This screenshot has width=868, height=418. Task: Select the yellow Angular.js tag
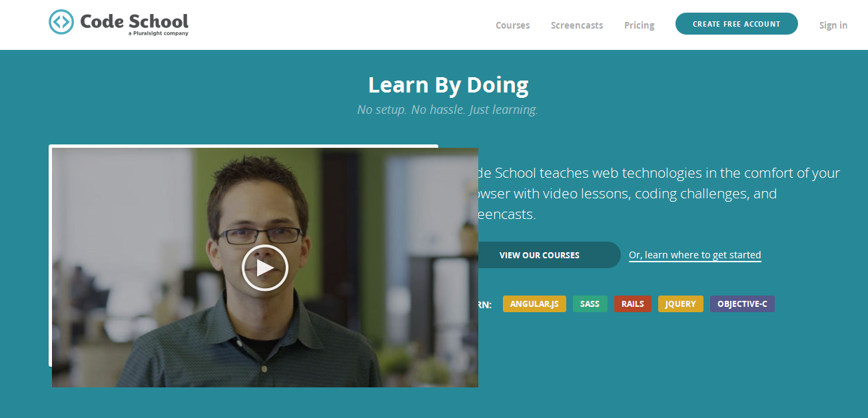pyautogui.click(x=534, y=304)
